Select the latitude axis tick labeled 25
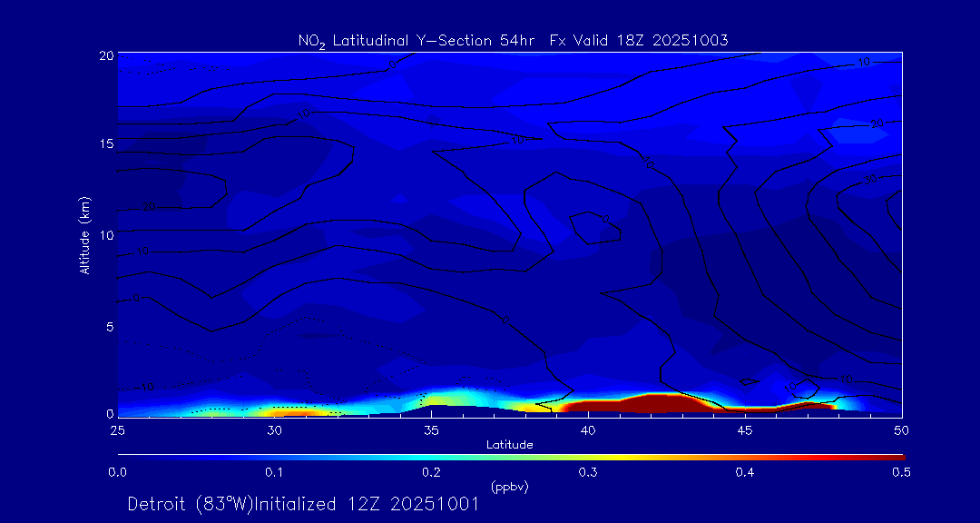The image size is (980, 523). [x=117, y=429]
